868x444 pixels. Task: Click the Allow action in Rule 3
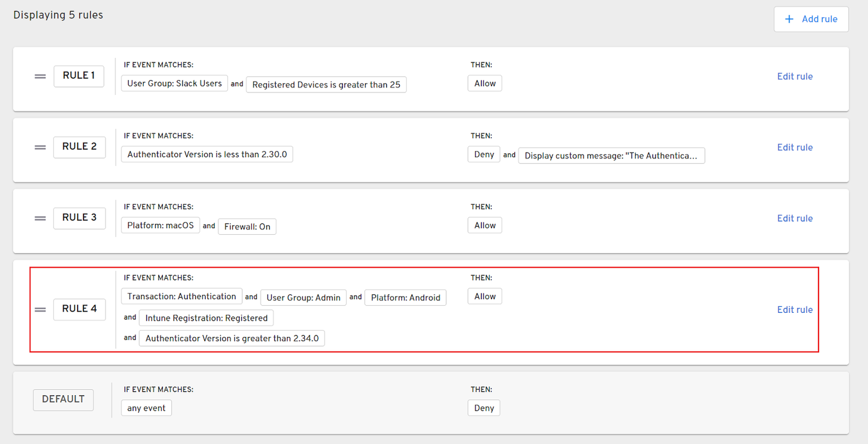click(x=485, y=225)
